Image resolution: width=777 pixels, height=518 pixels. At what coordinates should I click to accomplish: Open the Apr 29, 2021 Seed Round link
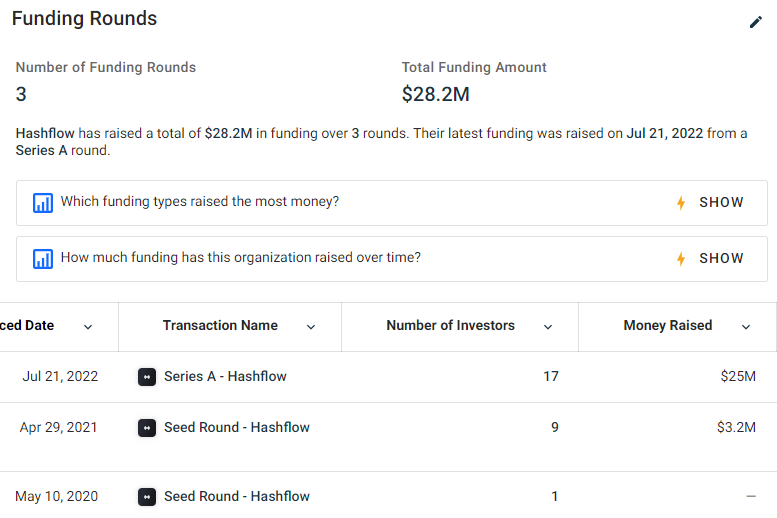237,428
